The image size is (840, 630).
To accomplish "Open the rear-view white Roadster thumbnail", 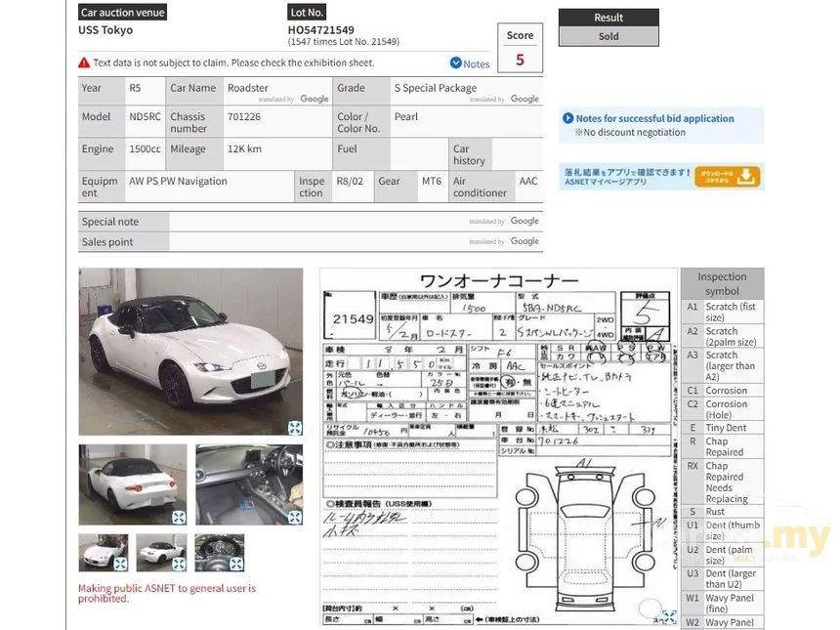I will click(x=133, y=484).
